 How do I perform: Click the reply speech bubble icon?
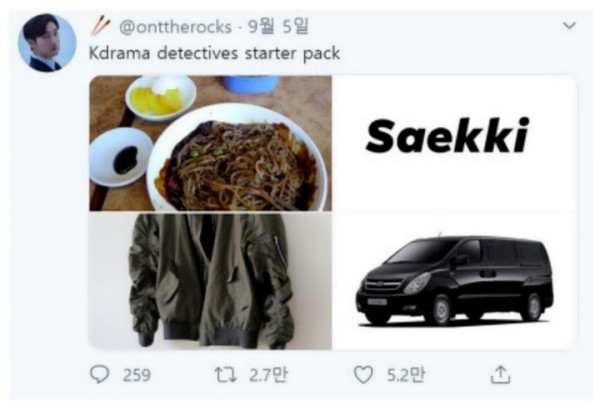[x=99, y=374]
